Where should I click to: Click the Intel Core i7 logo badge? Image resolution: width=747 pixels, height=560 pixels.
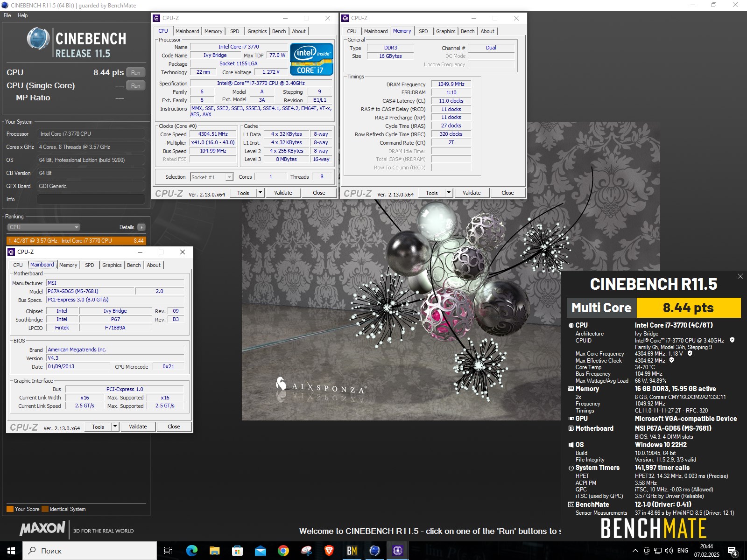(x=311, y=59)
